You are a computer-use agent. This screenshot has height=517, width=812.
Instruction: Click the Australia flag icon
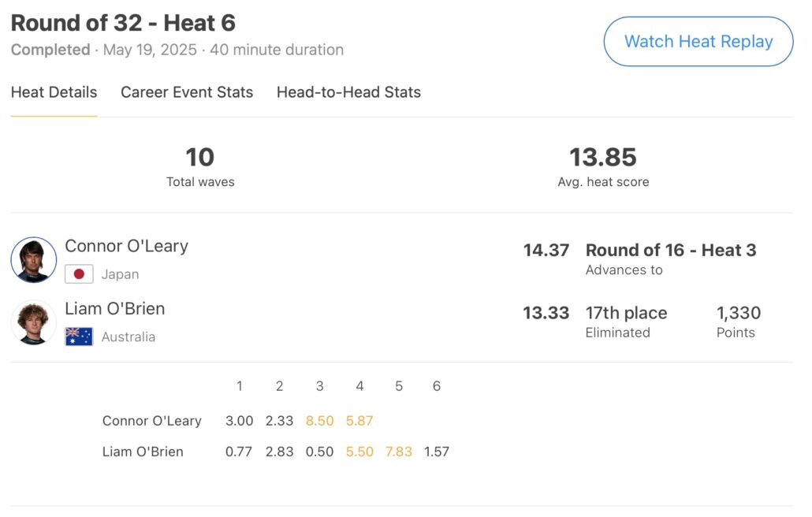79,337
